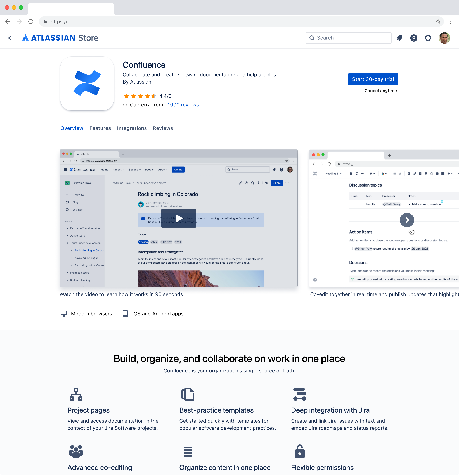Image resolution: width=459 pixels, height=476 pixels.
Task: Click the app switcher grid in thumbnail
Action: (x=65, y=170)
